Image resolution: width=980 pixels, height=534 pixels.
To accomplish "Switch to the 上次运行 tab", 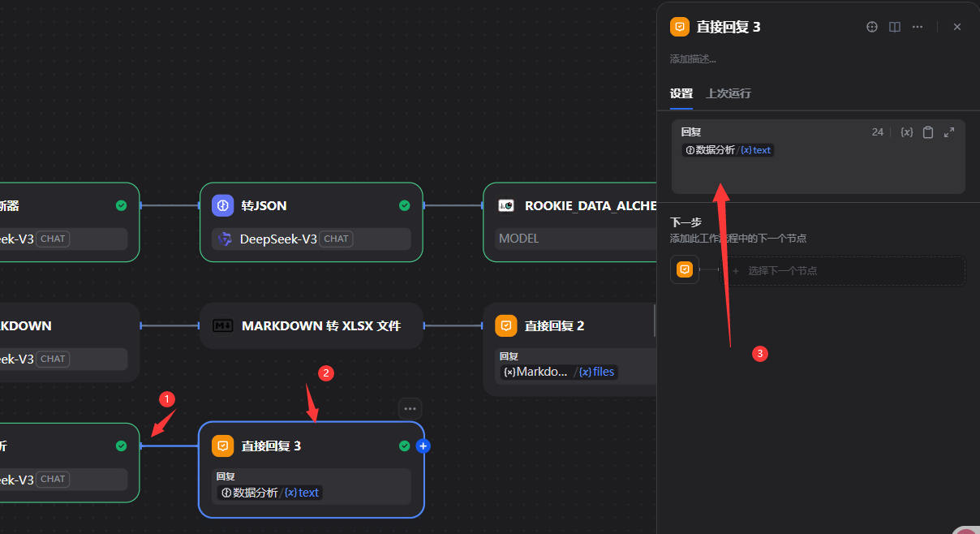I will tap(728, 93).
